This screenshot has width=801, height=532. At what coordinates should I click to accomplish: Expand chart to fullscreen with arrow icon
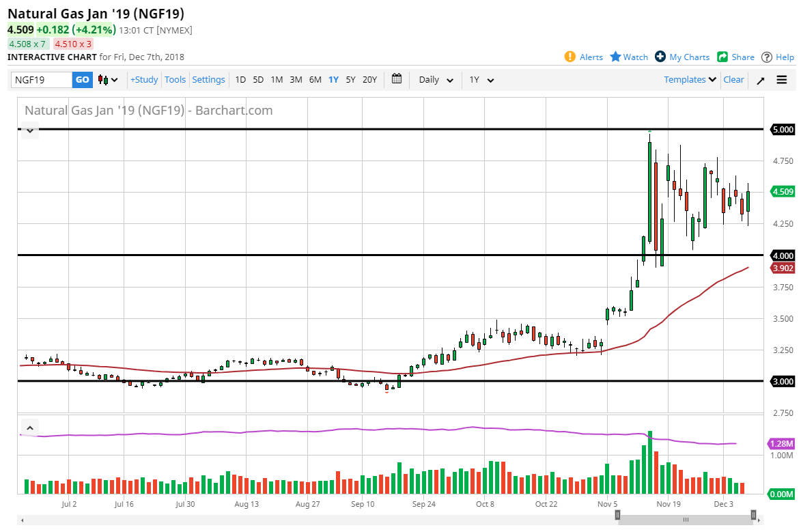(x=761, y=80)
